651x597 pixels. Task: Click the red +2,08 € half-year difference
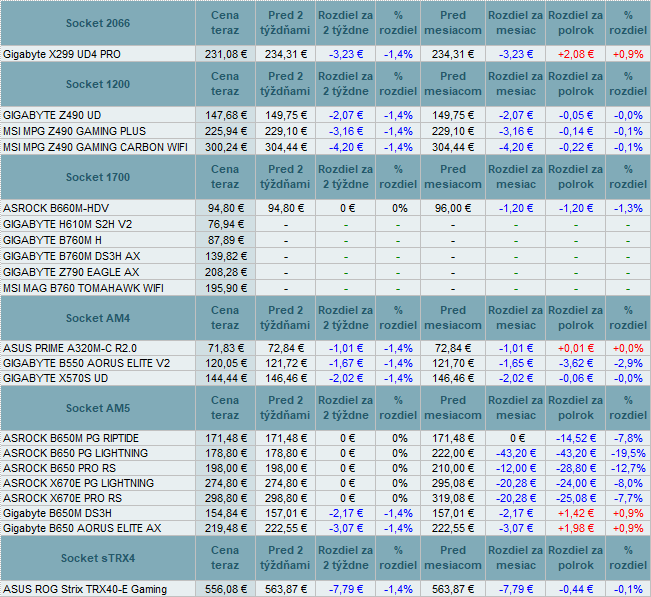575,54
